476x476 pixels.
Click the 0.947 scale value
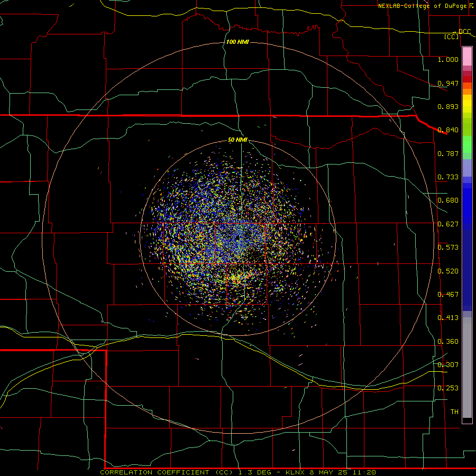click(448, 83)
